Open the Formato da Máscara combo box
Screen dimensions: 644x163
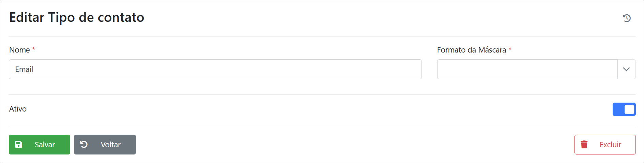click(x=527, y=69)
